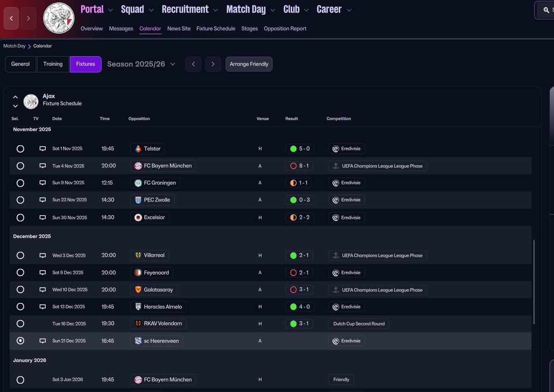Click the RKAV Volendam club badge
The image size is (554, 392).
click(138, 324)
